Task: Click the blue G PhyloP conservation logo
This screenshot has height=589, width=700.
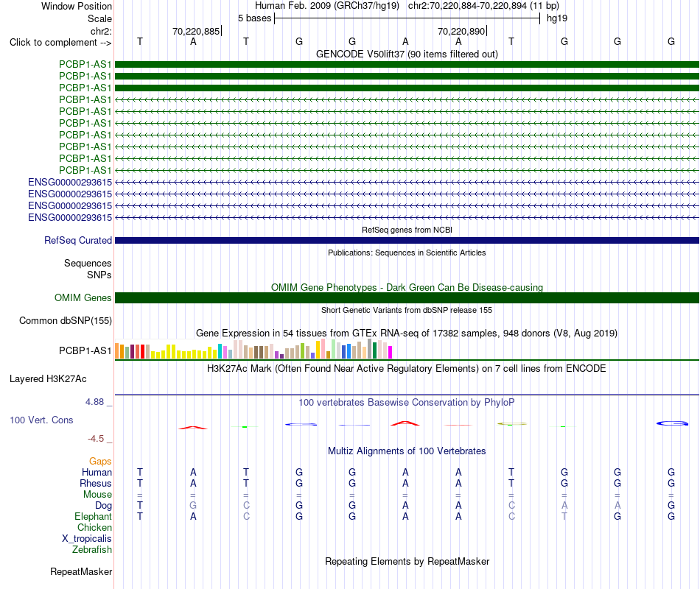Action: click(672, 423)
